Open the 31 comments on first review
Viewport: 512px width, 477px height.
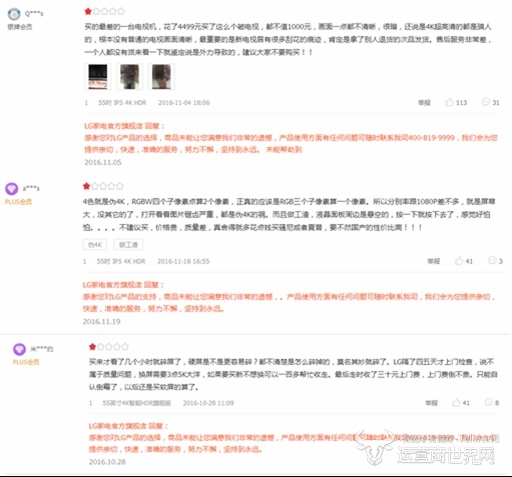[490, 102]
